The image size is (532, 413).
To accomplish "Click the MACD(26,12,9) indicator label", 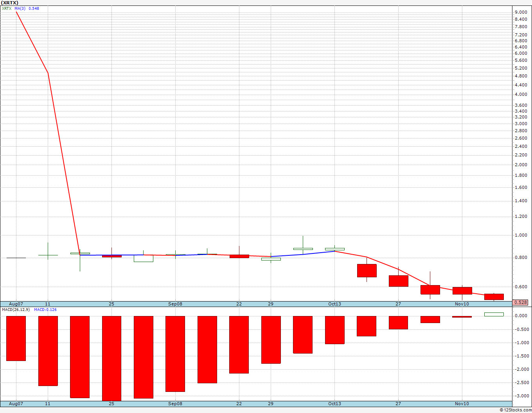I will coord(16,310).
